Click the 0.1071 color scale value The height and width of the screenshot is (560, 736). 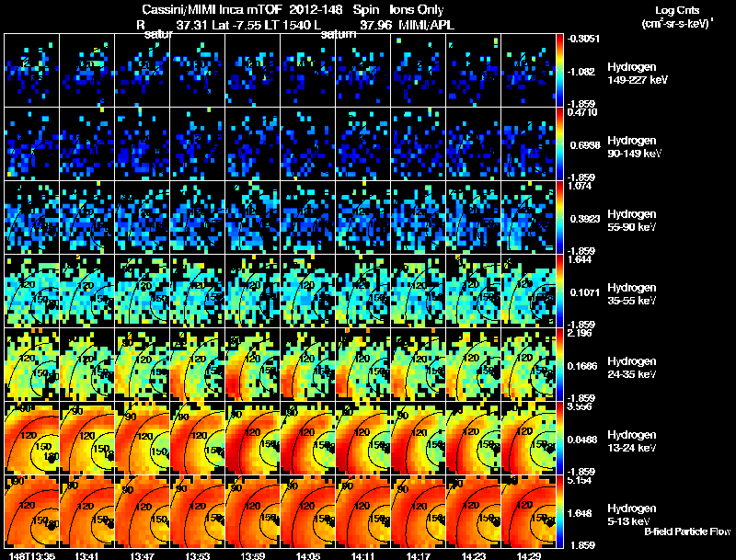click(585, 292)
